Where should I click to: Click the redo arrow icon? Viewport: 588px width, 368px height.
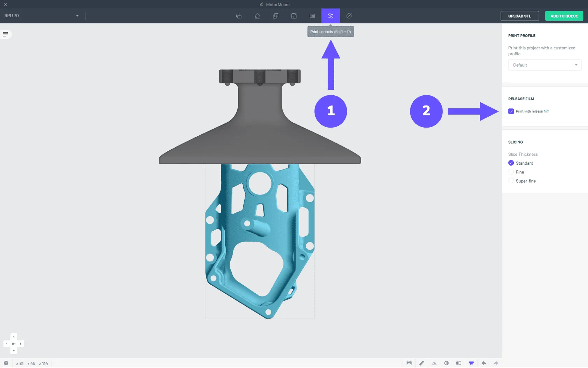[x=496, y=363]
